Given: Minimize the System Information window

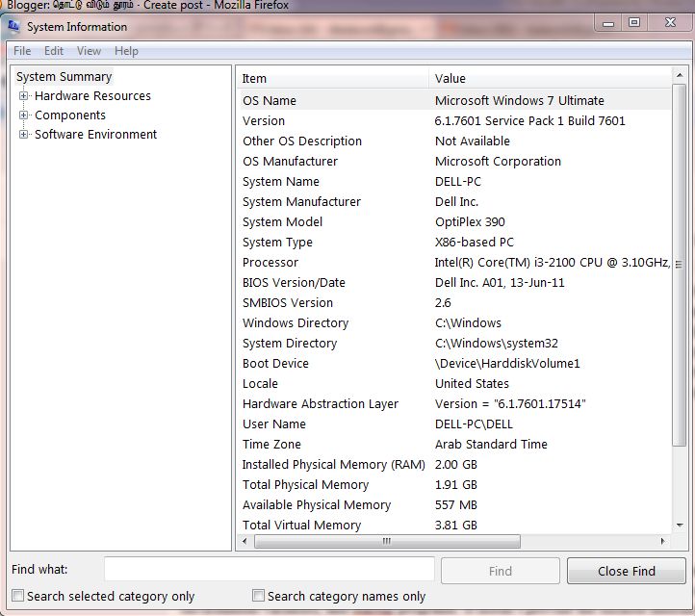Looking at the screenshot, I should point(608,22).
